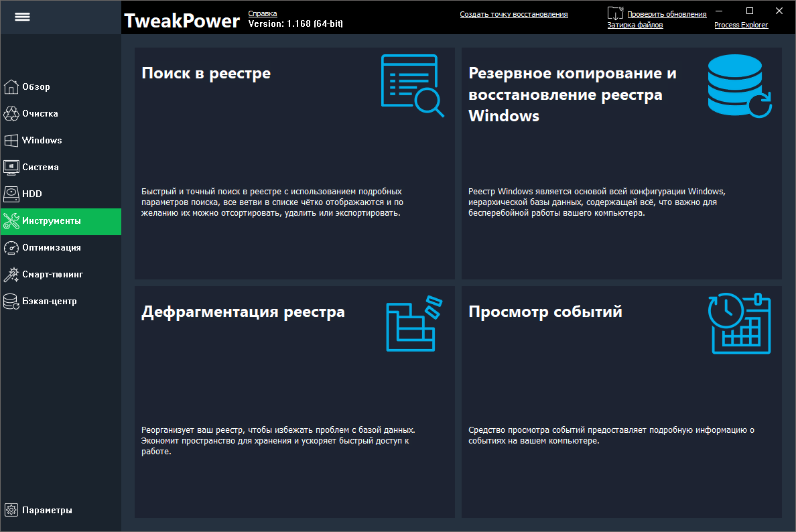Close the TweakPower window
This screenshot has width=796, height=532.
point(779,11)
